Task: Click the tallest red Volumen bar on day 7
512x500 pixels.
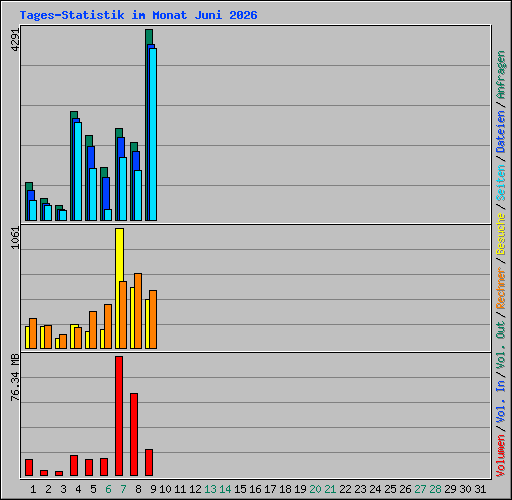Action: [x=119, y=416]
